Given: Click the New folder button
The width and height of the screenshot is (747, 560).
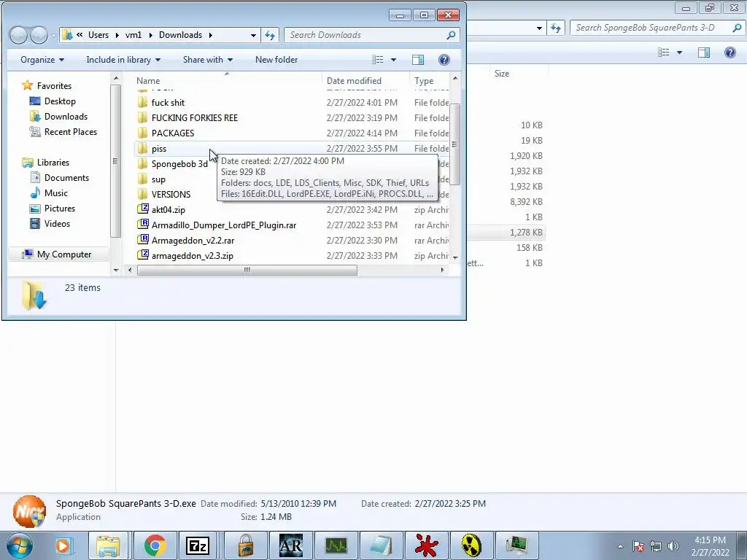Looking at the screenshot, I should tap(276, 60).
